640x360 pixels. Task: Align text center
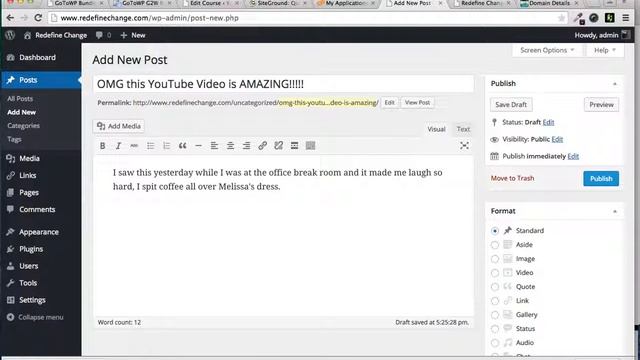pyautogui.click(x=230, y=146)
